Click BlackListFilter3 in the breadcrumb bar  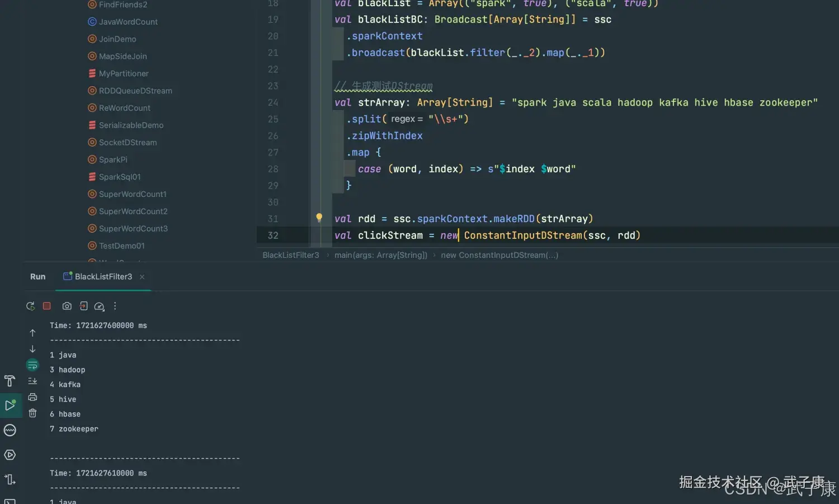point(291,255)
